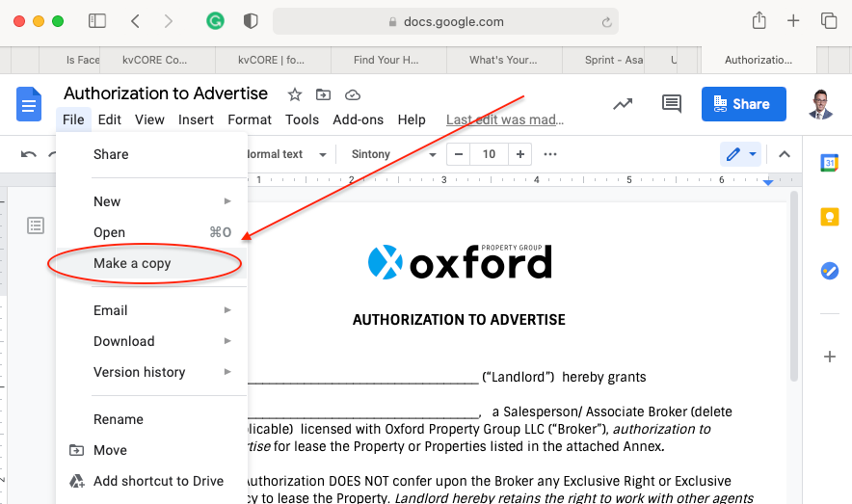Choose Move in the File menu
The width and height of the screenshot is (852, 504).
[x=151, y=450]
